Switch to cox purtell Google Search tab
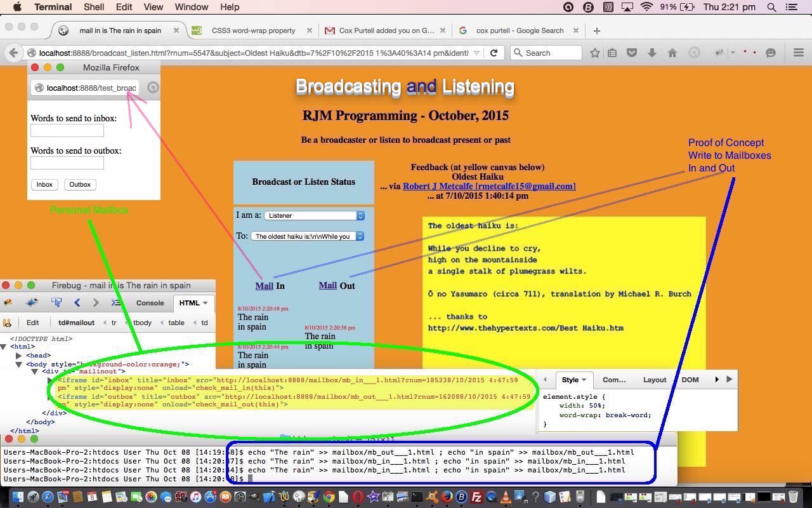812x508 pixels. click(x=520, y=30)
